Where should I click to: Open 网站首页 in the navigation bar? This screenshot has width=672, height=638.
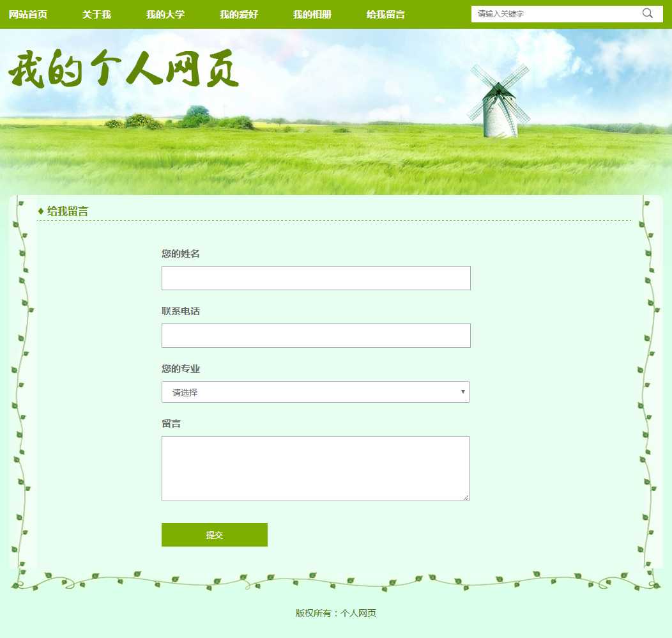(28, 15)
